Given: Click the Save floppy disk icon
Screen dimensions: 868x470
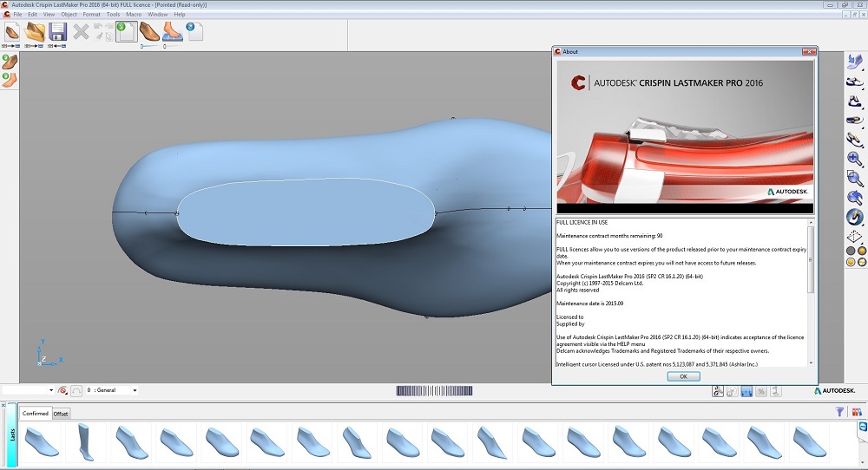Looking at the screenshot, I should pos(58,32).
